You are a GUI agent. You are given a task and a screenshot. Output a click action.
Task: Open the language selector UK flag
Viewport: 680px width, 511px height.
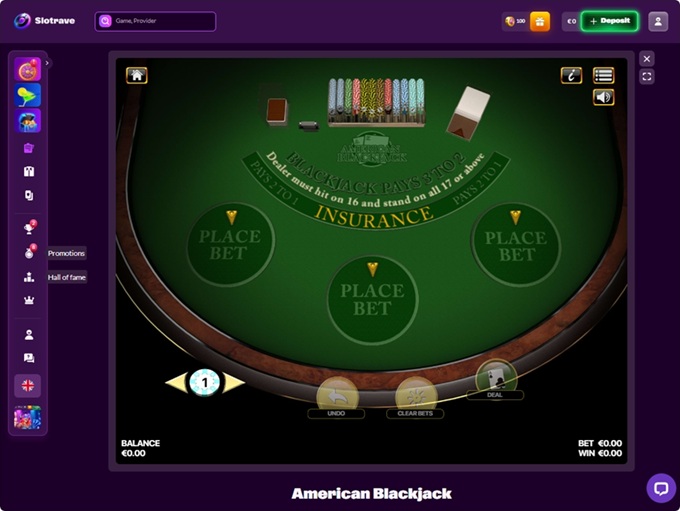(x=28, y=386)
